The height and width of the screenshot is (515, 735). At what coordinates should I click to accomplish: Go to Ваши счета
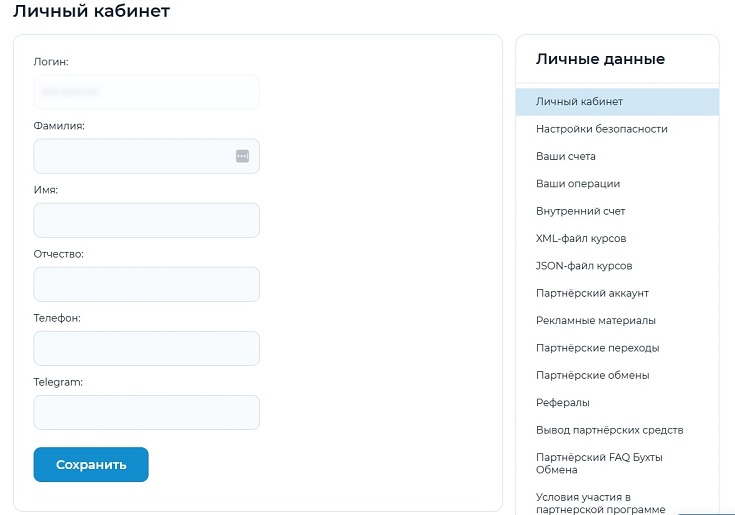(x=565, y=157)
